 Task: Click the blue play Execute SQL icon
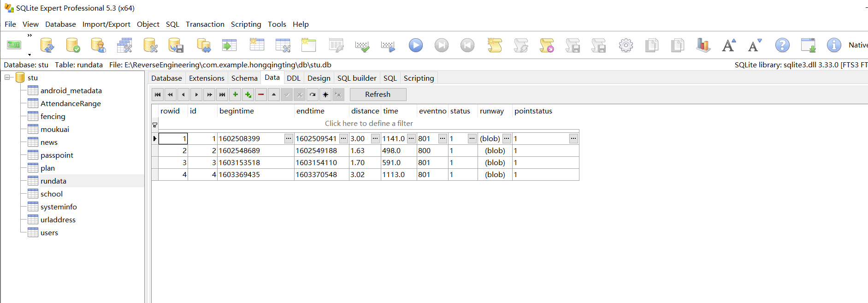pyautogui.click(x=415, y=45)
